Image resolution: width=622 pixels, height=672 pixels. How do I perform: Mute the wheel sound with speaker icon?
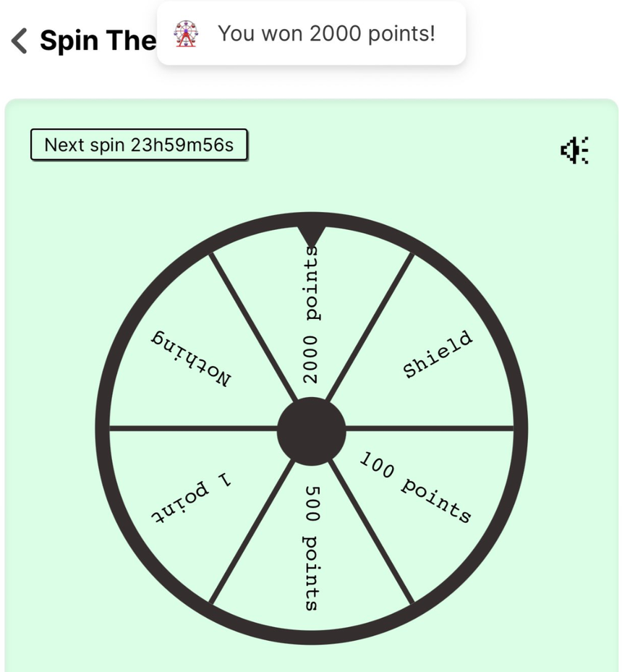tap(574, 150)
